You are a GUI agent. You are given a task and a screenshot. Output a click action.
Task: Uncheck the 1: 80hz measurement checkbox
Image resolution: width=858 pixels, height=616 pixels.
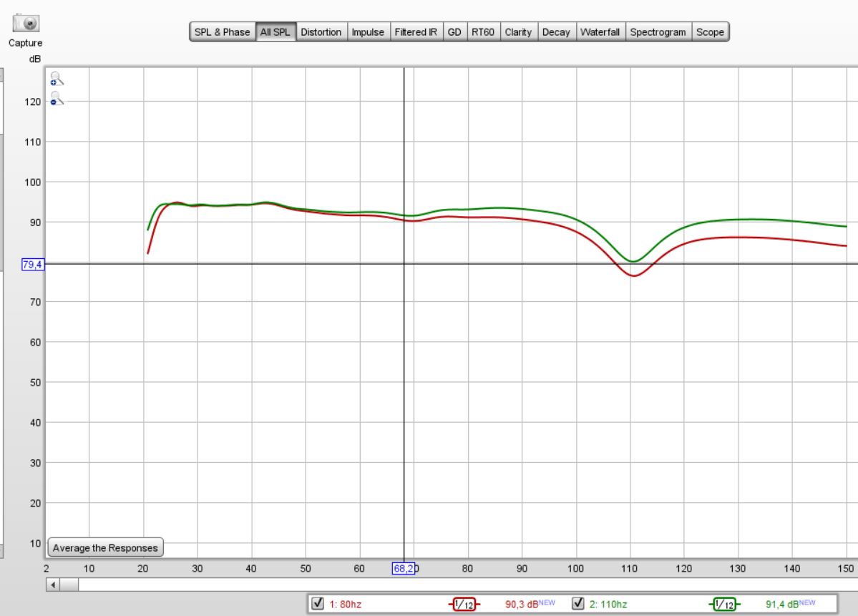[x=319, y=604]
